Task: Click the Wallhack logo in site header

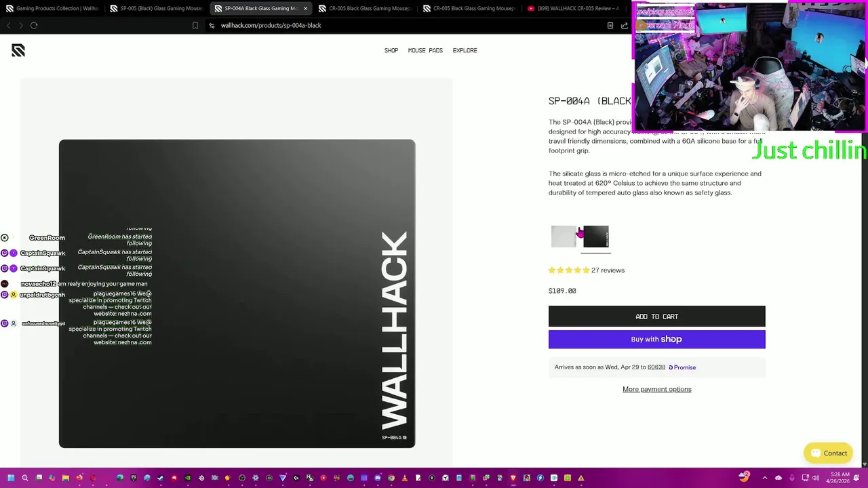Action: tap(18, 50)
